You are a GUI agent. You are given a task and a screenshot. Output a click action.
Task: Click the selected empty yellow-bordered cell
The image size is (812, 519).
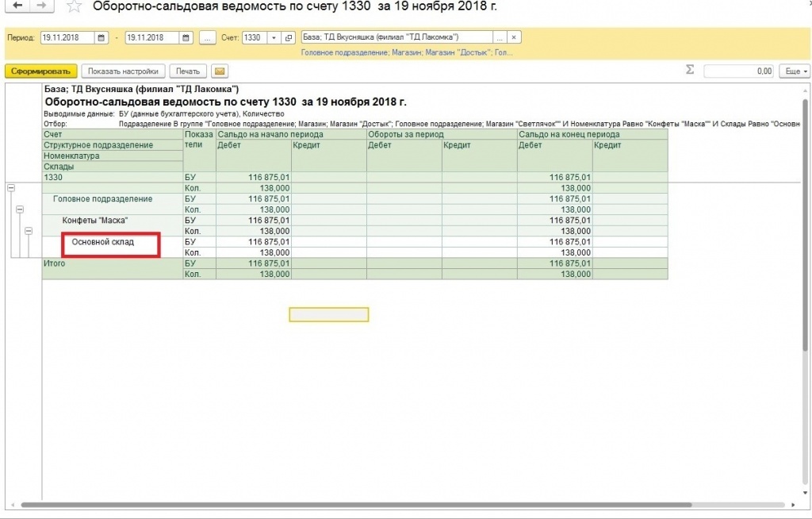(x=329, y=315)
